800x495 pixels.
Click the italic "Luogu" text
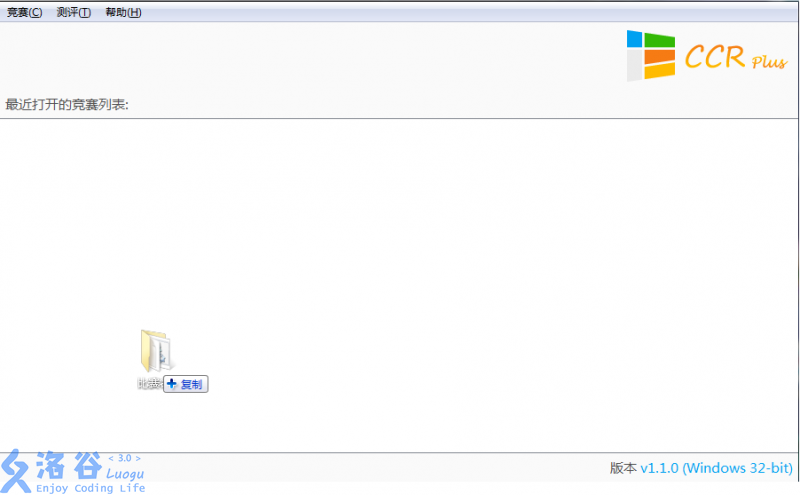(125, 473)
